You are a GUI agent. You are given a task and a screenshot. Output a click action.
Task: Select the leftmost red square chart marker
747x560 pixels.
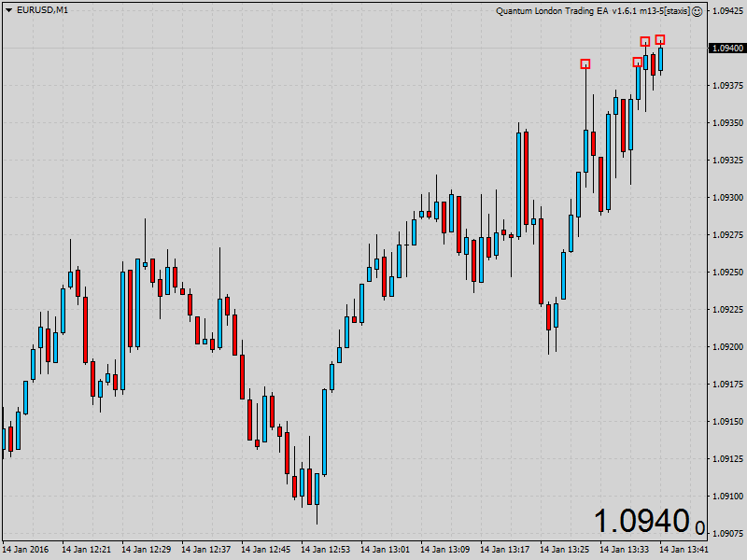(x=585, y=63)
